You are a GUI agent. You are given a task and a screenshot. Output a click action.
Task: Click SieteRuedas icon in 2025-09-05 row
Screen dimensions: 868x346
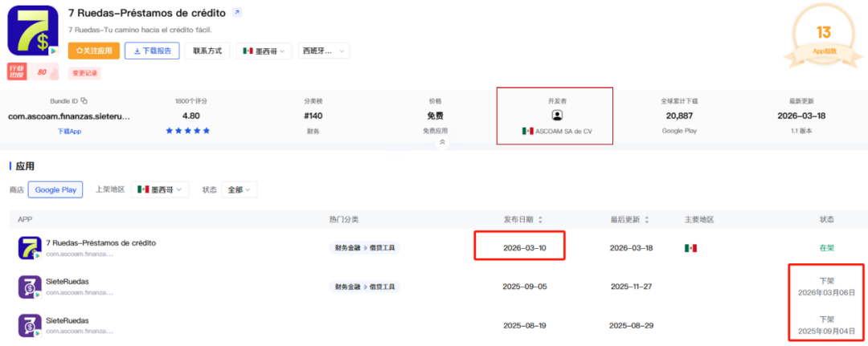(30, 287)
